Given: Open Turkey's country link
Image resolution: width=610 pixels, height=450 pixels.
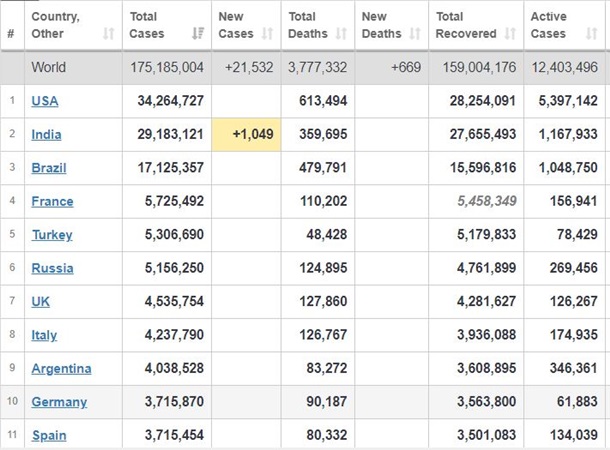Looking at the screenshot, I should point(52,235).
